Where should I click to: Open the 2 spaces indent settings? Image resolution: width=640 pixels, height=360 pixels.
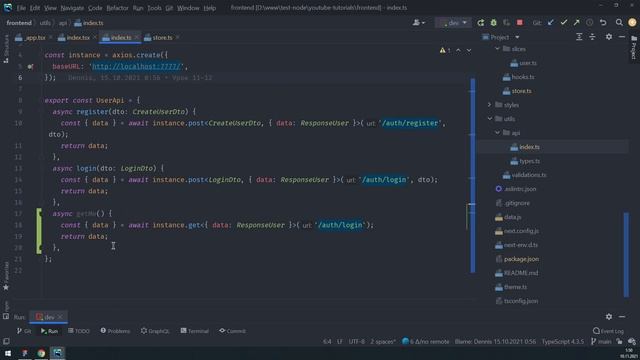[x=383, y=342]
